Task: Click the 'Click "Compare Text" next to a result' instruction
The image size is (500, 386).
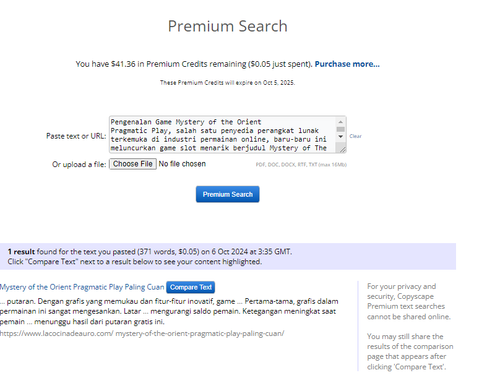Action: [x=135, y=262]
